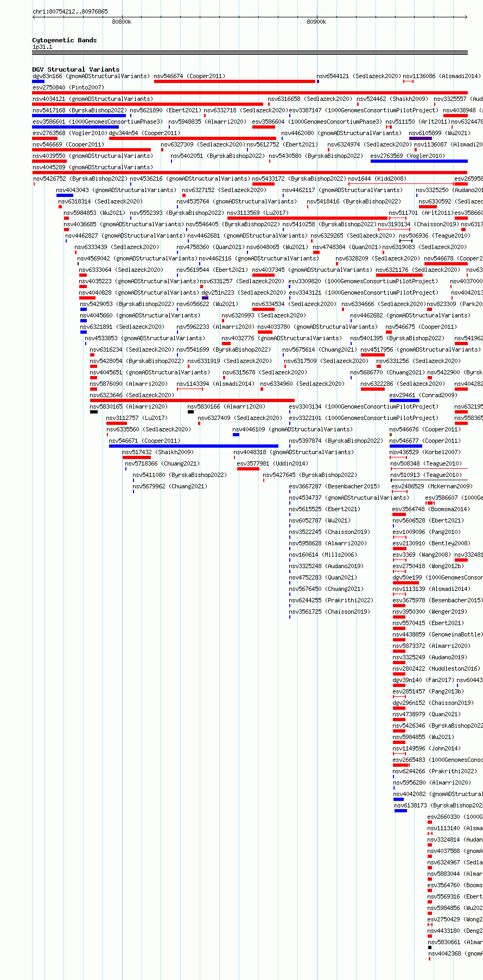Open variant nsv160614 (Mills2006)
This screenshot has width=483, height=980.
323,555
